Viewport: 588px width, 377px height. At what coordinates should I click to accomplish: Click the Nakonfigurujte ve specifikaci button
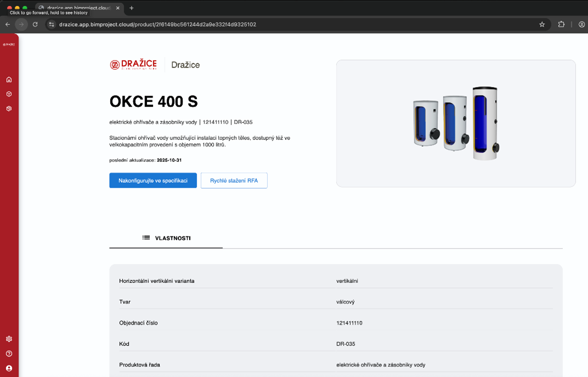[x=153, y=181]
